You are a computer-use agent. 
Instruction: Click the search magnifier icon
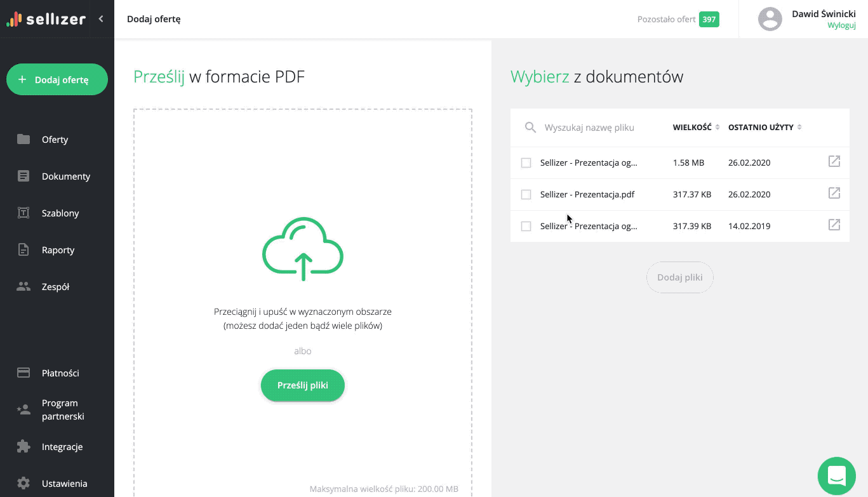pos(530,128)
